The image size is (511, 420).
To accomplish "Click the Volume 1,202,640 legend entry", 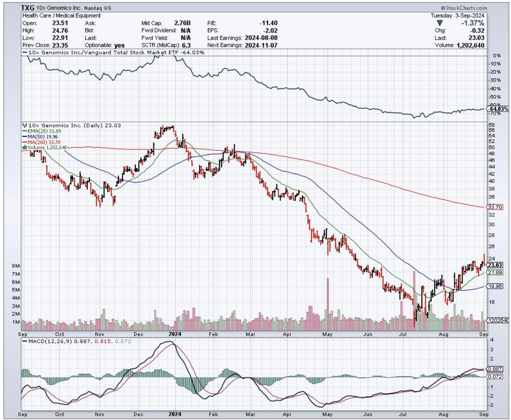I will pos(44,147).
